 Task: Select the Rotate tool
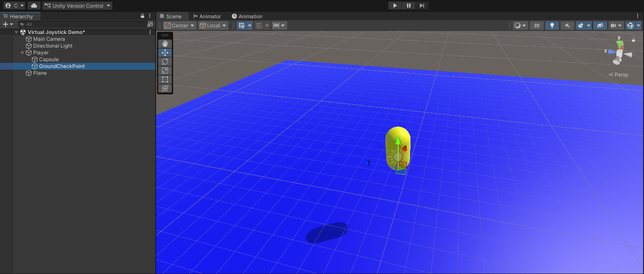point(165,61)
